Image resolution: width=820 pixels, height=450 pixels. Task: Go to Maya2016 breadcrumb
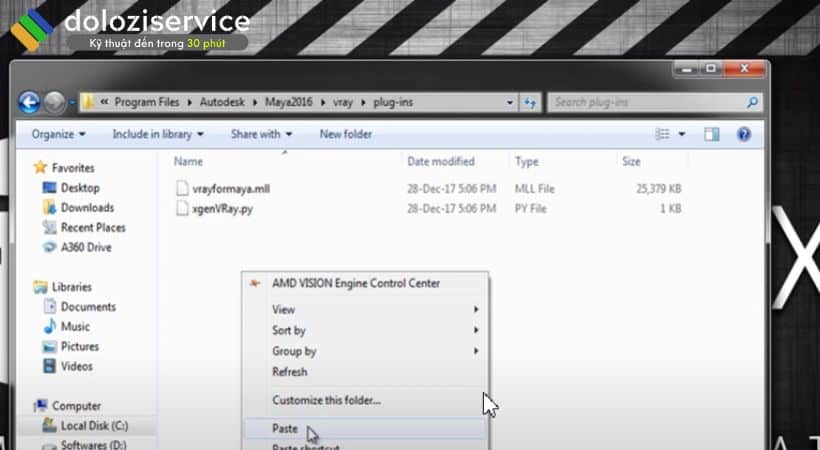[289, 103]
